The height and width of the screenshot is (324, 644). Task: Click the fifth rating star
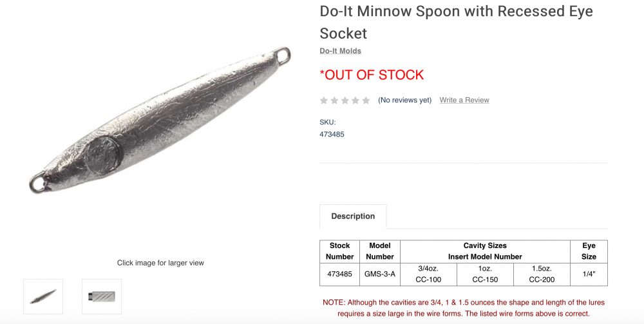(366, 100)
